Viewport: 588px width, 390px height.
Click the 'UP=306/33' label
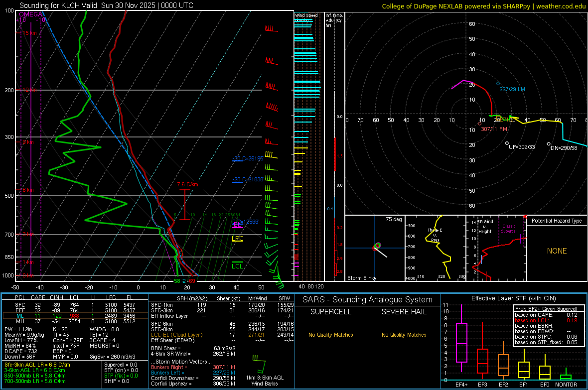pyautogui.click(x=522, y=147)
